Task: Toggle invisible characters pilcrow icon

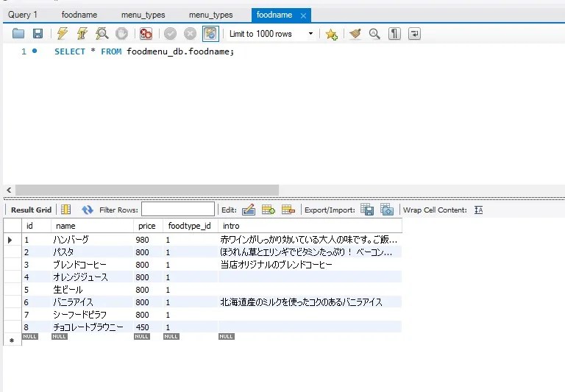Action: pyautogui.click(x=394, y=34)
